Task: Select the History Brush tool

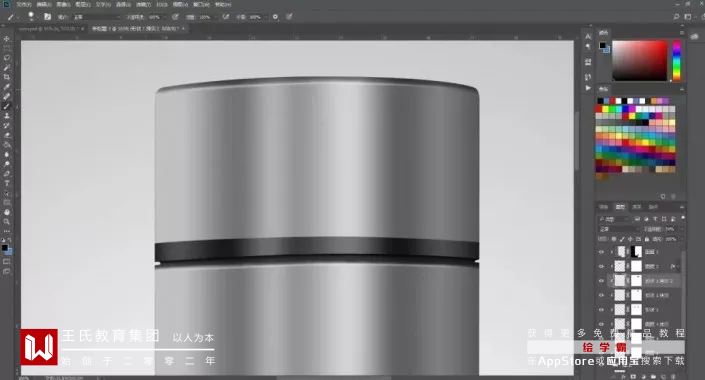Action: 7,125
